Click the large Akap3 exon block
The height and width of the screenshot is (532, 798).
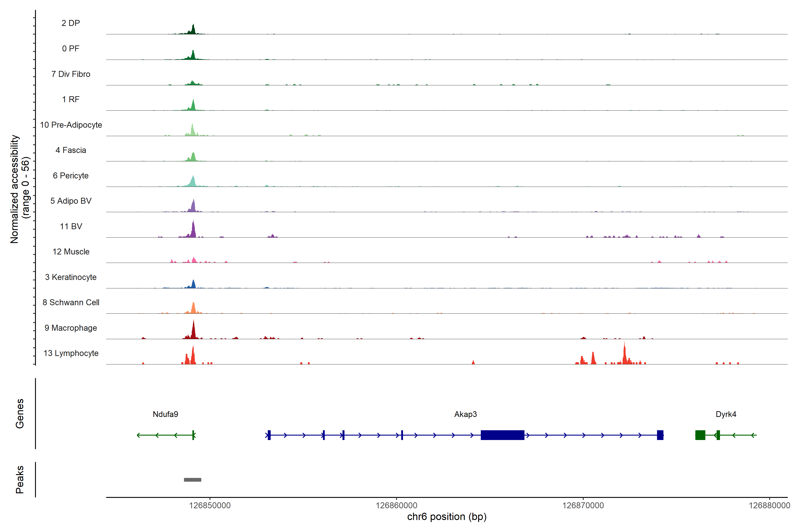(502, 435)
